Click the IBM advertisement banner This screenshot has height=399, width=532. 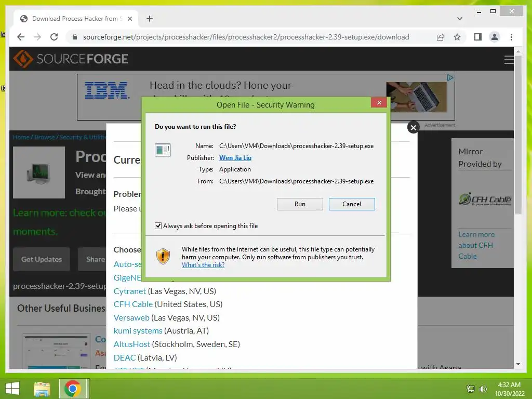click(265, 97)
